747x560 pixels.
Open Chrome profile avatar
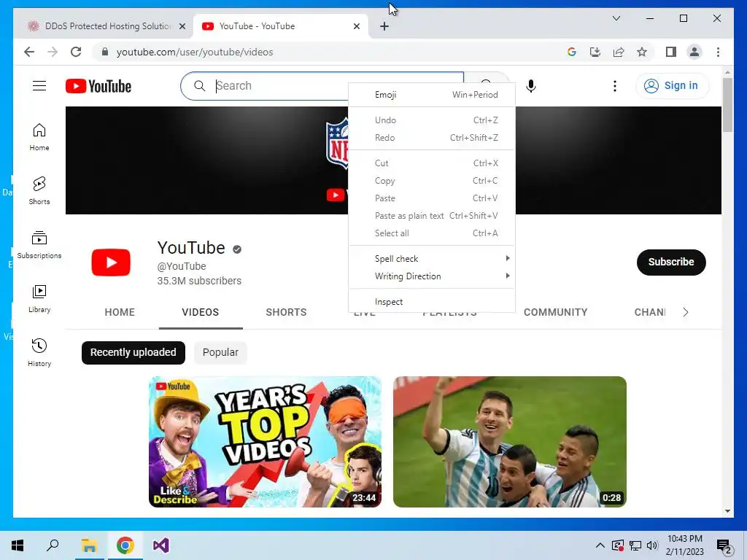[694, 52]
